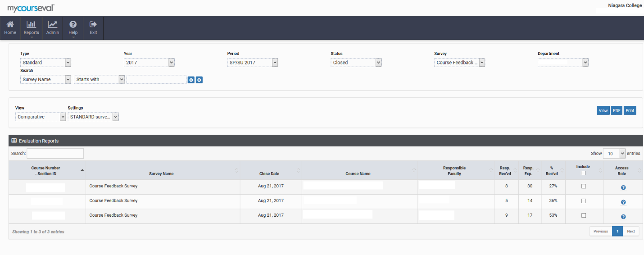Screen dimensions: 644x255
Task: Check Include for the row with 9 responses
Action: 584,215
